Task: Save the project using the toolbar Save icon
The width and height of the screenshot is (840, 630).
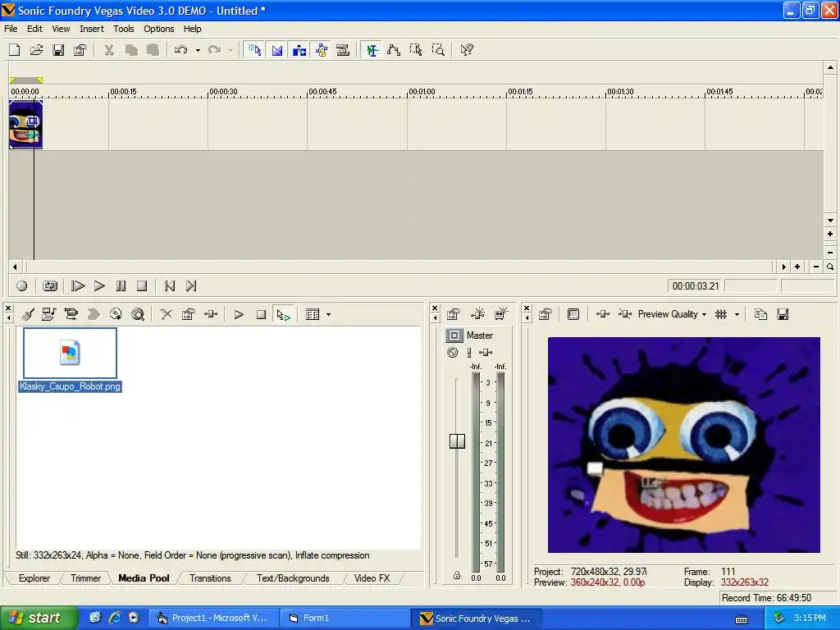Action: click(58, 50)
